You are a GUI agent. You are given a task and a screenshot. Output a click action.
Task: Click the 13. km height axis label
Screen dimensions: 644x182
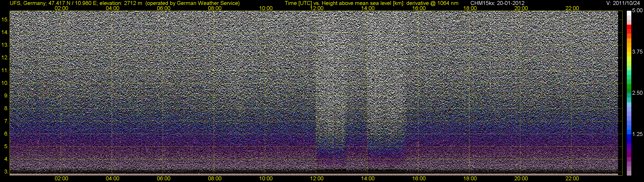pos(5,45)
